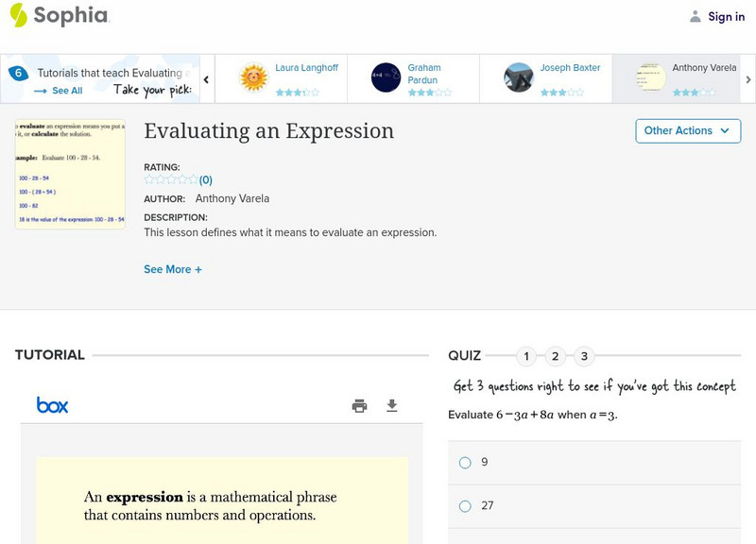Expand description with See More +
756x544 pixels.
point(173,269)
